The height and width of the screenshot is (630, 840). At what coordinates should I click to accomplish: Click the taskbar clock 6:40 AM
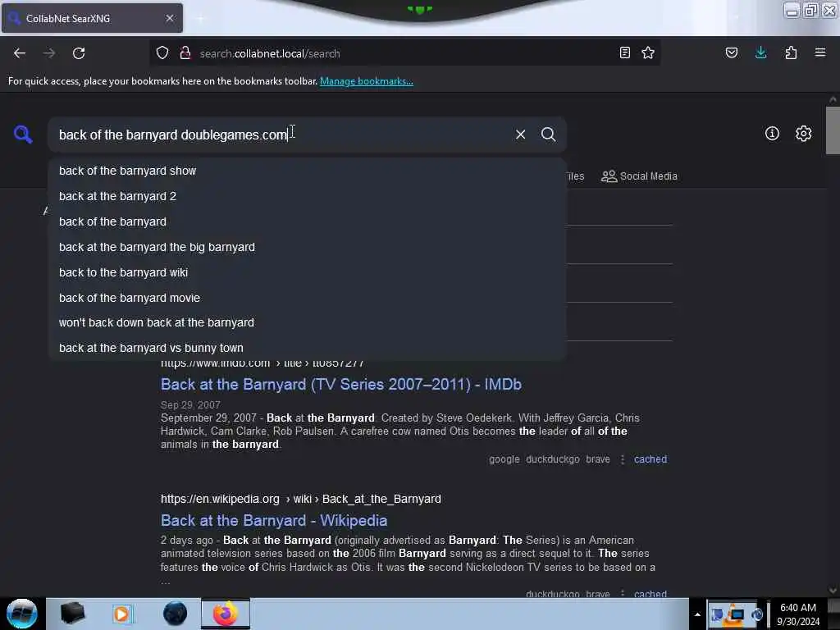tap(798, 614)
